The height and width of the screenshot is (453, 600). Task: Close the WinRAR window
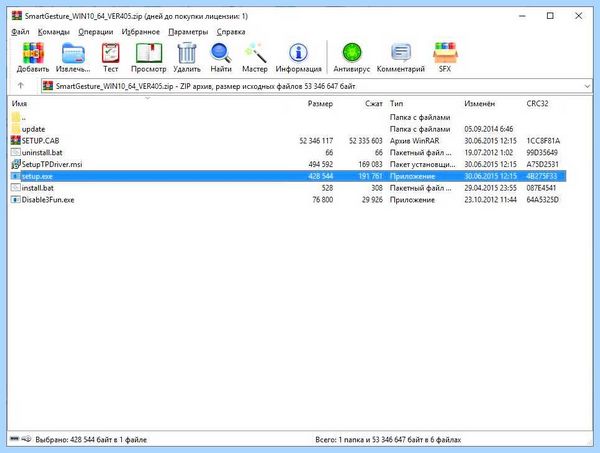coord(579,16)
